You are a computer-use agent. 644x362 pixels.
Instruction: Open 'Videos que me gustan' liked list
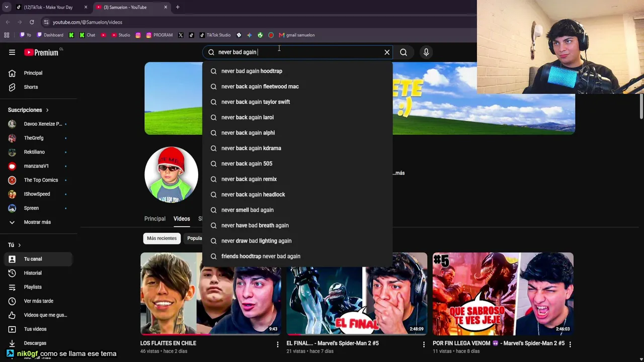[38, 315]
